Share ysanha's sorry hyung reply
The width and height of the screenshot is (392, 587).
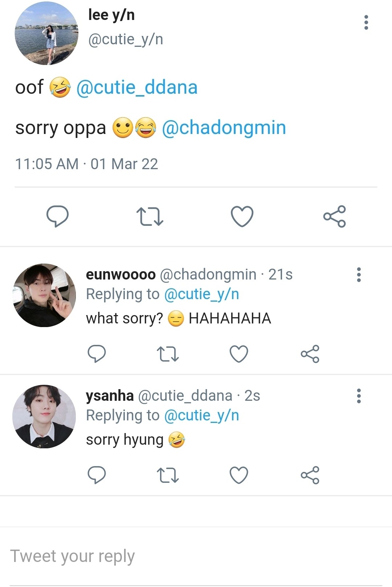pos(310,475)
